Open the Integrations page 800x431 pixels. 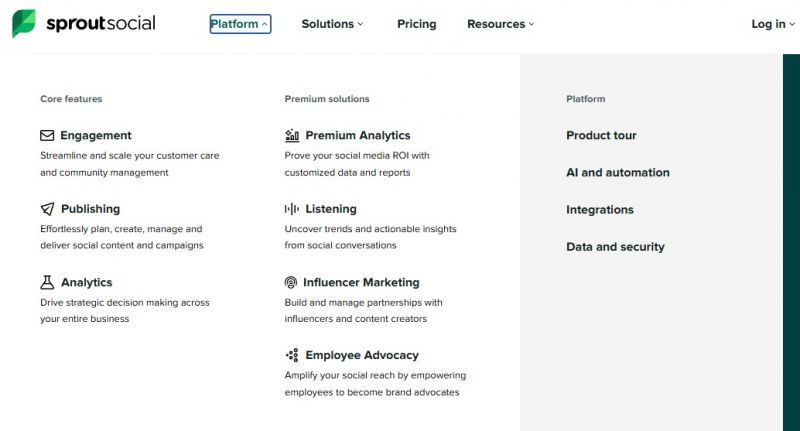click(600, 209)
